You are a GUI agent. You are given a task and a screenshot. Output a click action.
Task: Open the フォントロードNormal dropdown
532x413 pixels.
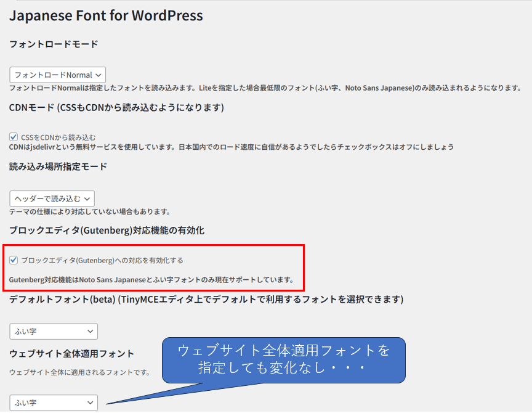[57, 75]
